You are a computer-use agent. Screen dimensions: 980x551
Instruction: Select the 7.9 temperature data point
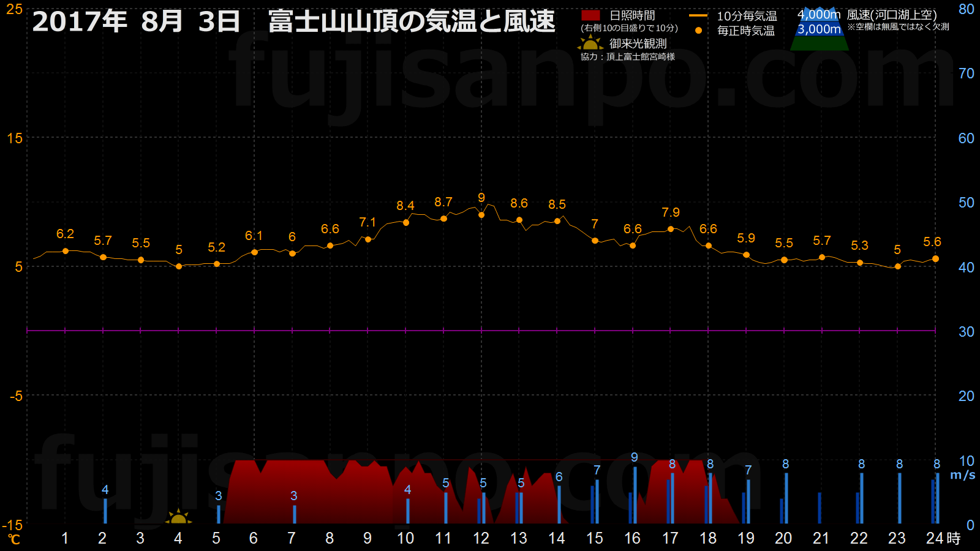tap(671, 229)
